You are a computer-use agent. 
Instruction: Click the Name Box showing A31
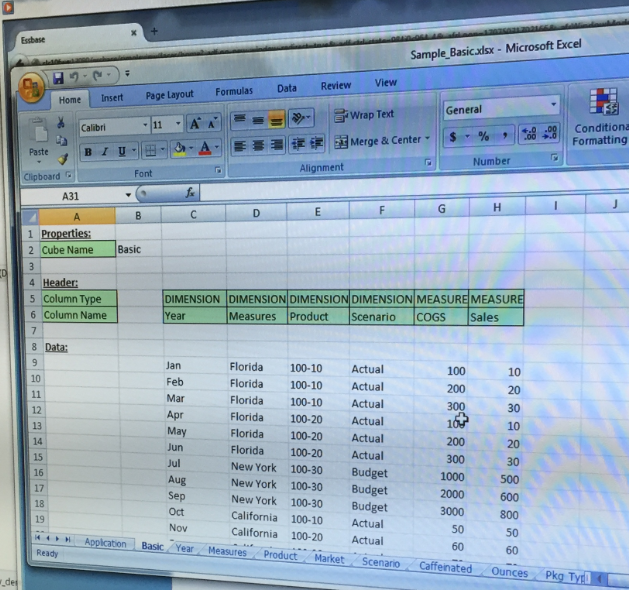71,196
